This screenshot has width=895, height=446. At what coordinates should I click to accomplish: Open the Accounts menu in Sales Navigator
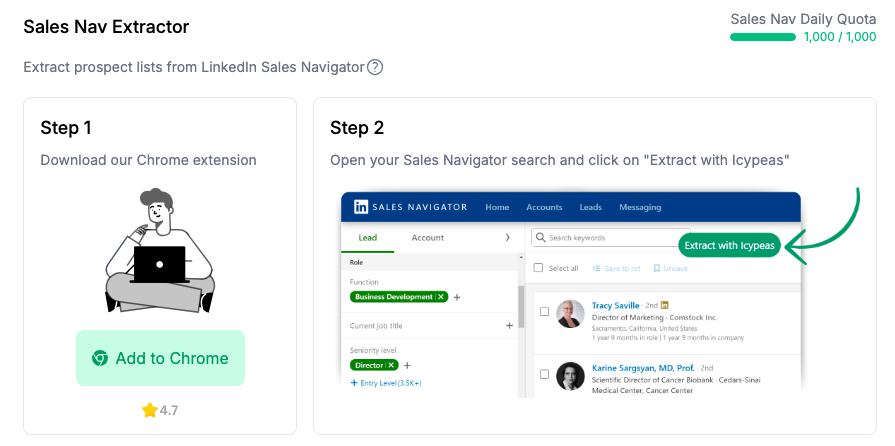(x=544, y=207)
